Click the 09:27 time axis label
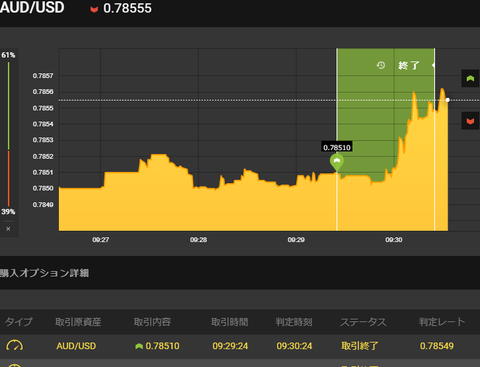Viewport: 480px width, 367px height. [101, 240]
